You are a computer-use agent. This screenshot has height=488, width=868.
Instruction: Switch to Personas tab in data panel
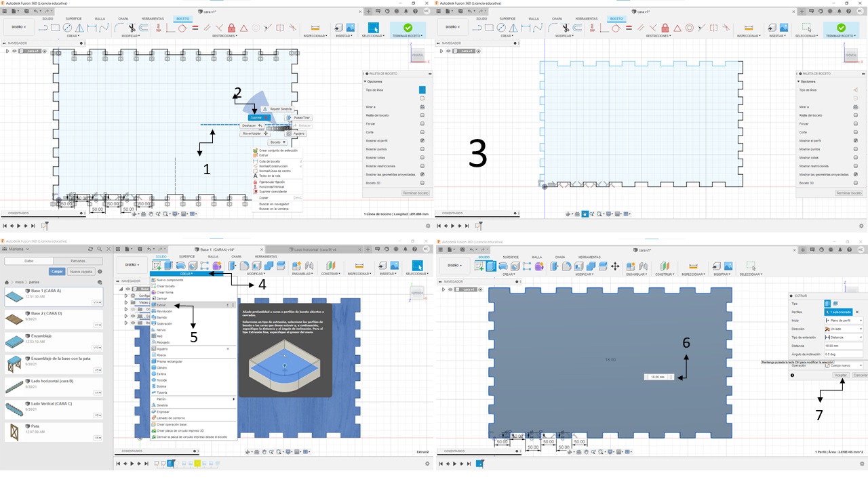point(78,261)
